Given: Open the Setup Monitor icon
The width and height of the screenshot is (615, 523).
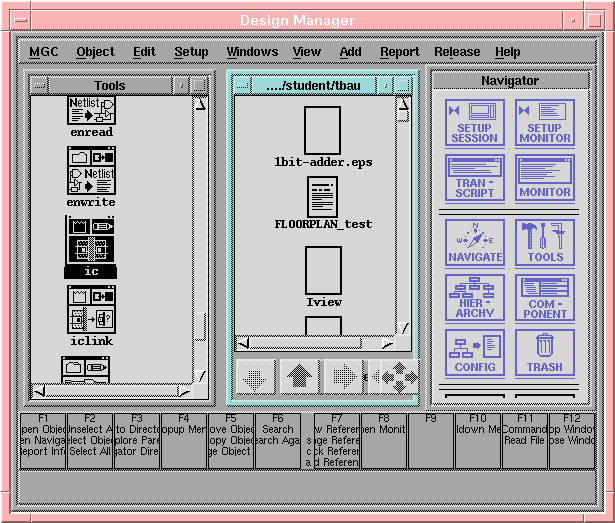Looking at the screenshot, I should [545, 122].
